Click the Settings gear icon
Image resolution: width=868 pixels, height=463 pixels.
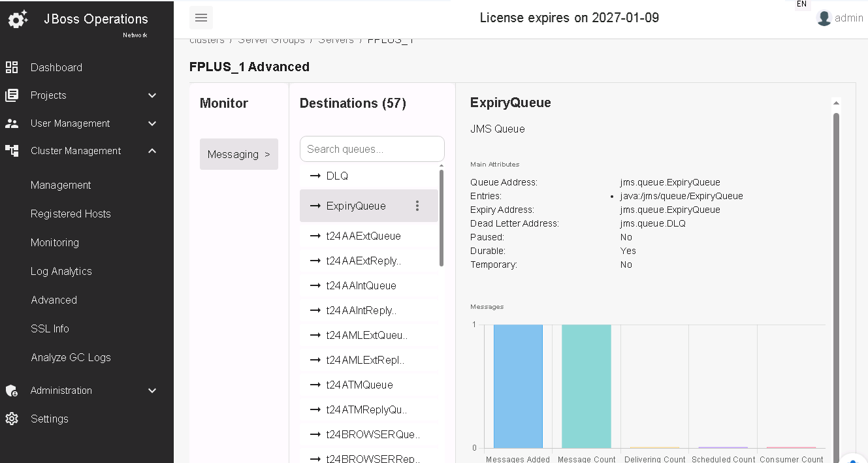coord(12,419)
